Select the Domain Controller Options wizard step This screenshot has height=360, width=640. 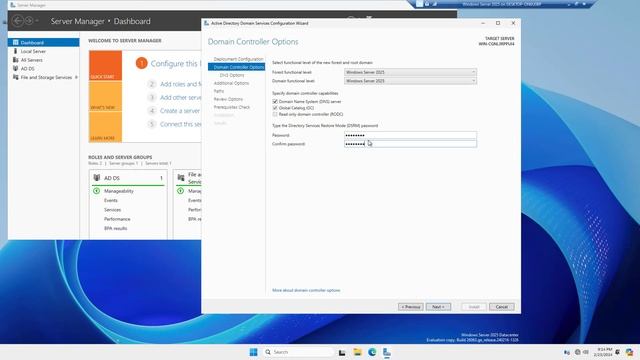pyautogui.click(x=237, y=67)
